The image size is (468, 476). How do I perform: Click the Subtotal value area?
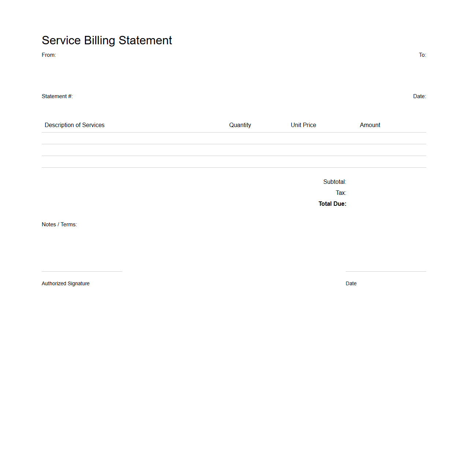(x=385, y=182)
